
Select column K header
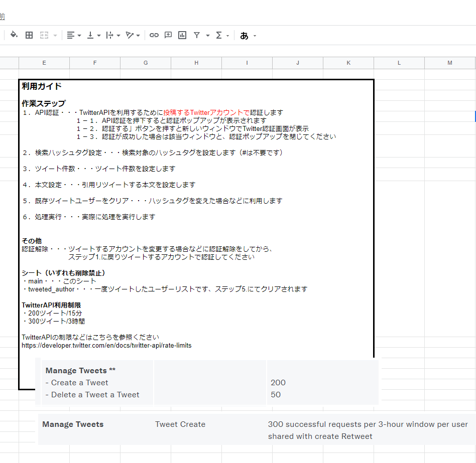pyautogui.click(x=348, y=63)
